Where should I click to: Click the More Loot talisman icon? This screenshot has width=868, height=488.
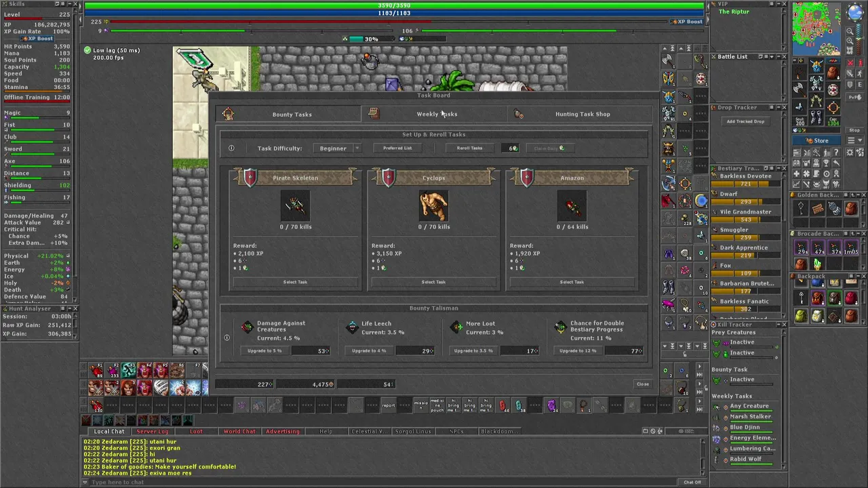457,327
